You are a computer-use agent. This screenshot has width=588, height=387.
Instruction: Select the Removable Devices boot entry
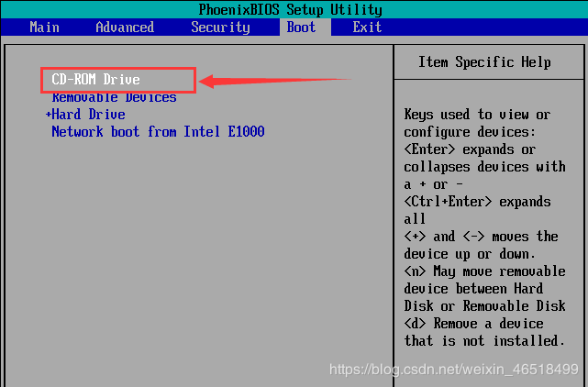[x=114, y=97]
